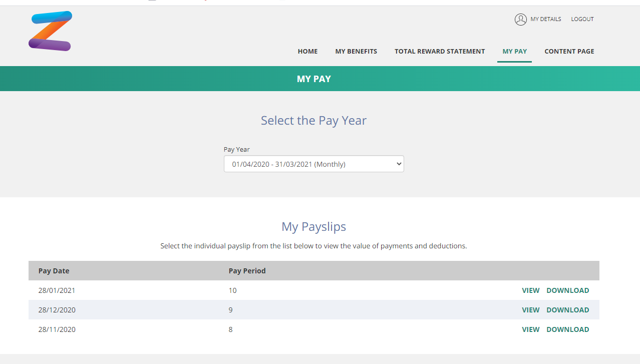Go to the Home menu item
The width and height of the screenshot is (640, 364).
click(307, 51)
